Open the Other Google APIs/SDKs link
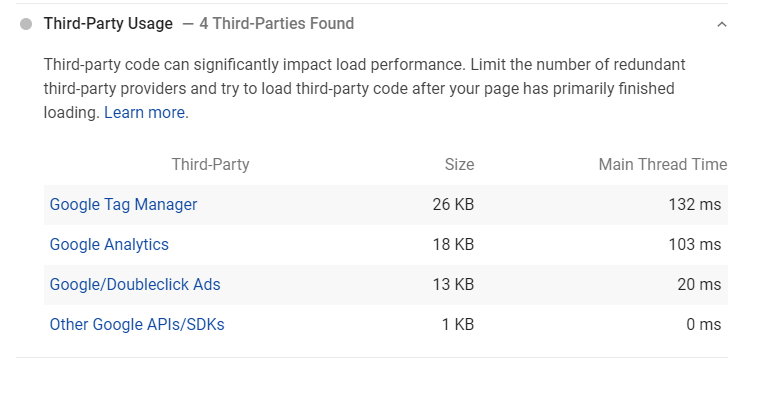765x393 pixels. [137, 324]
